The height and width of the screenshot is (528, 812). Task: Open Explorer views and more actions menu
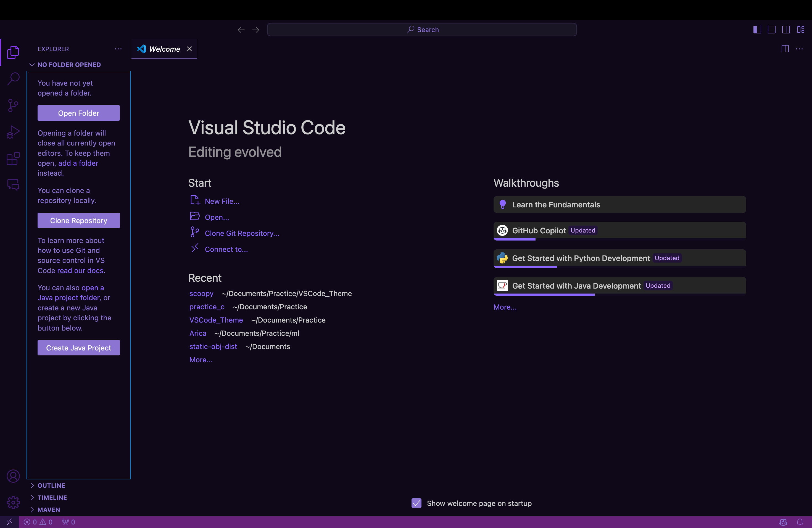point(118,49)
